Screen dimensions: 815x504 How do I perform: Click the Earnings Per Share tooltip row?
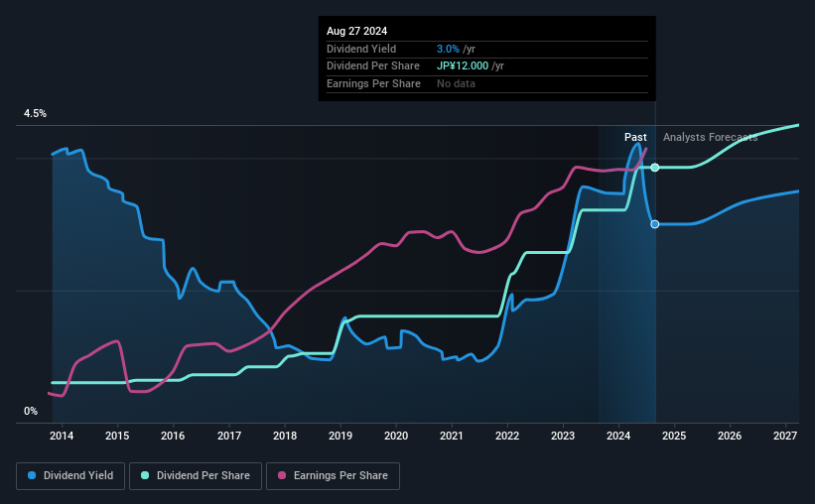tap(487, 83)
